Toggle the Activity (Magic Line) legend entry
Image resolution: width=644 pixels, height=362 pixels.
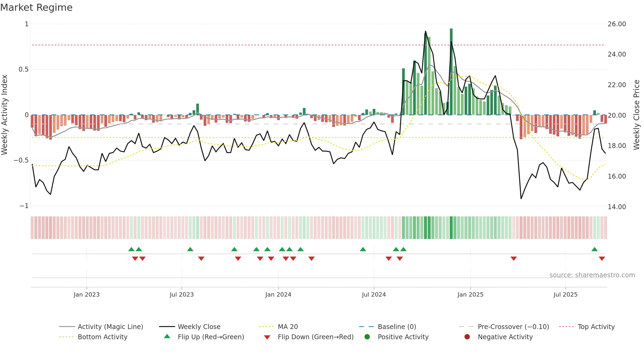coord(101,327)
